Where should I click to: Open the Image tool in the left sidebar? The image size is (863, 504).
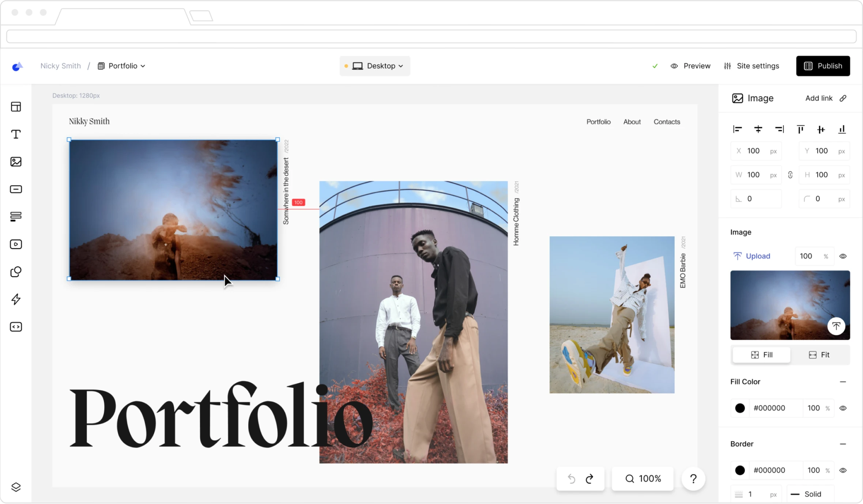tap(16, 162)
